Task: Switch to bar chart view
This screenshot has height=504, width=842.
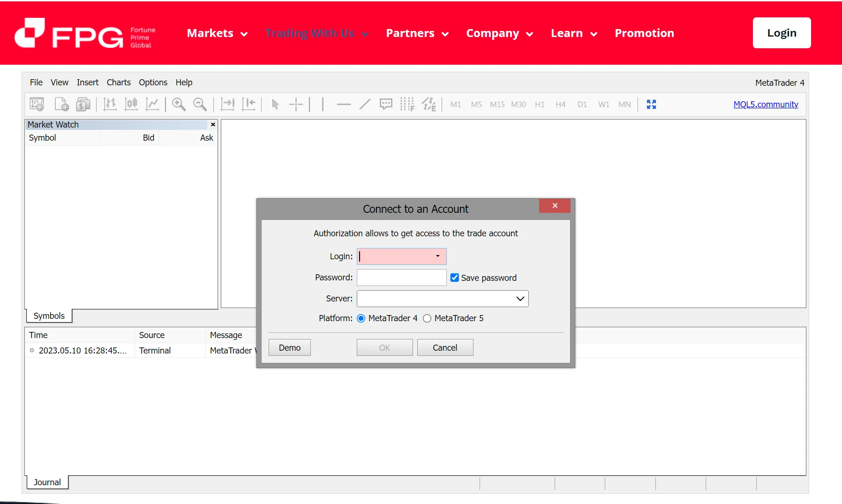Action: 110,104
